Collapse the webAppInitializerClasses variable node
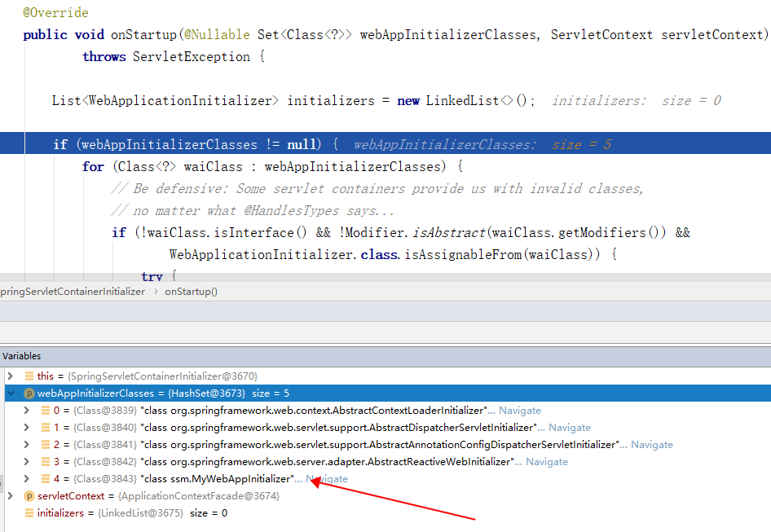The image size is (771, 532). pos(10,394)
